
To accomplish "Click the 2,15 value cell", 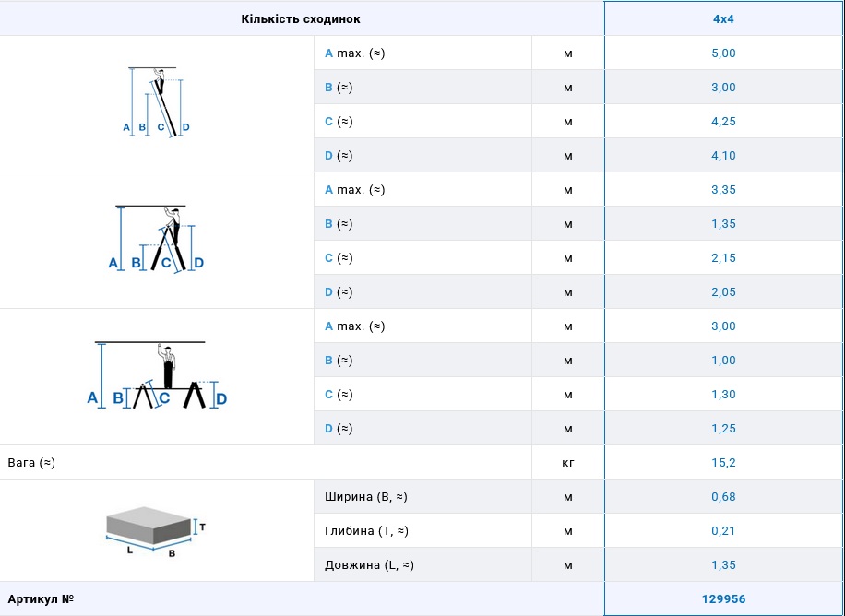I will click(x=723, y=258).
